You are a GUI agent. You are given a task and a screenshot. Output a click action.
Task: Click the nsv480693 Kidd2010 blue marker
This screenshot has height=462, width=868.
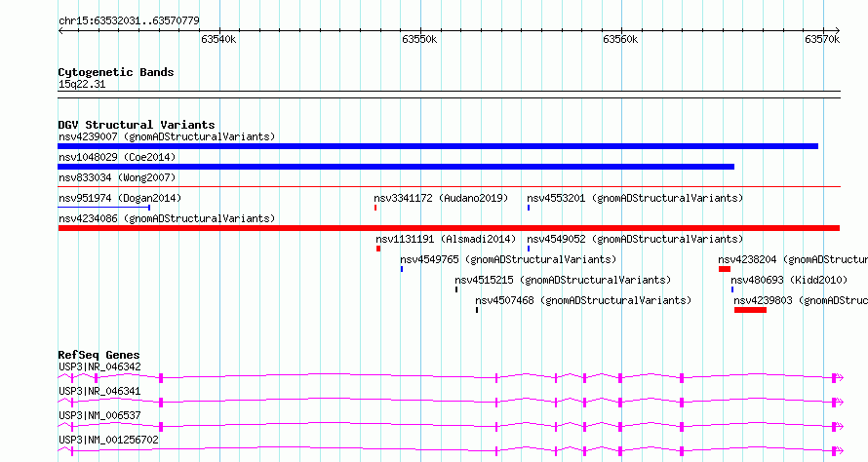pyautogui.click(x=732, y=289)
